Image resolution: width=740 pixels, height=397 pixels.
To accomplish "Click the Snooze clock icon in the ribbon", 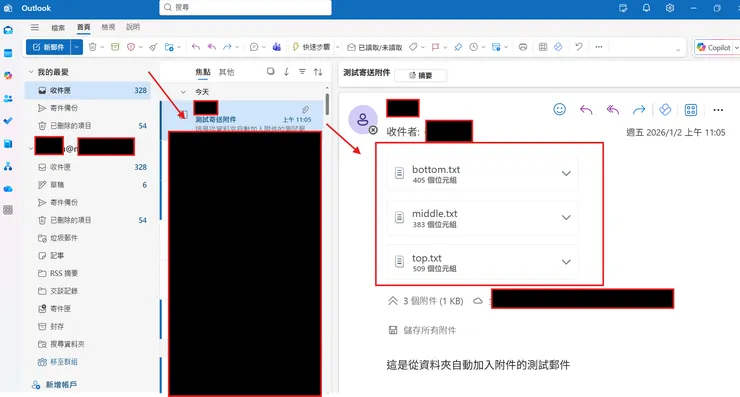I will point(473,47).
